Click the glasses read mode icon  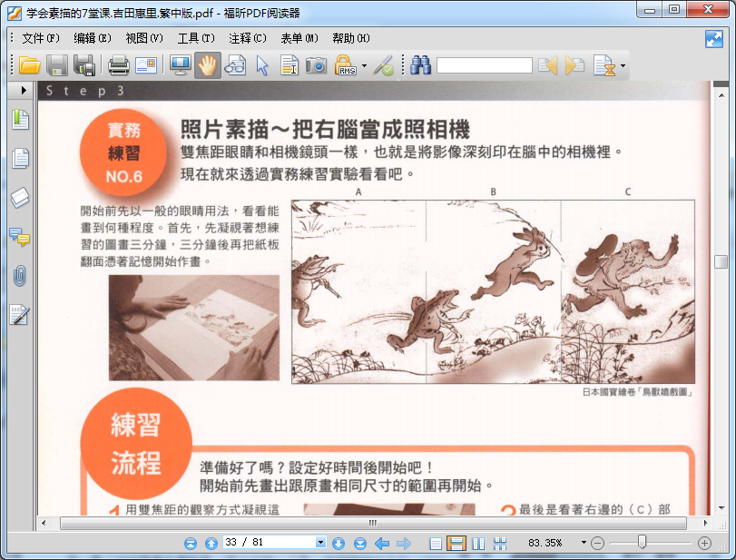(x=235, y=65)
